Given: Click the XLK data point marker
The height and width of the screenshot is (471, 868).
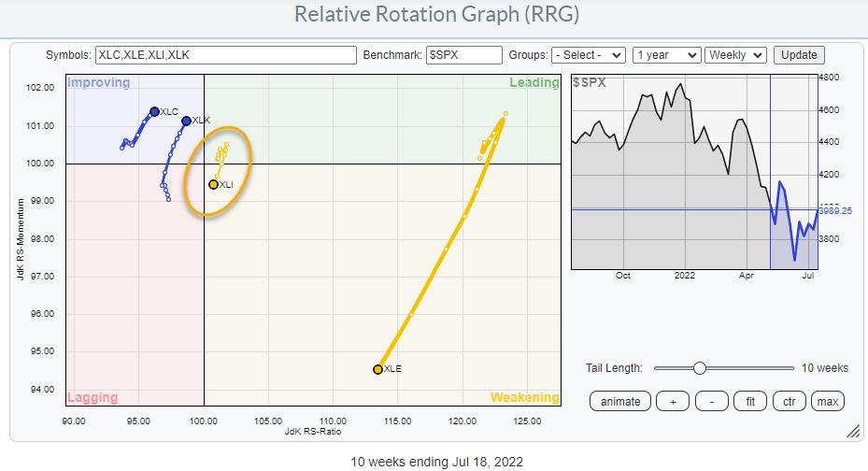Looking at the screenshot, I should coord(186,121).
